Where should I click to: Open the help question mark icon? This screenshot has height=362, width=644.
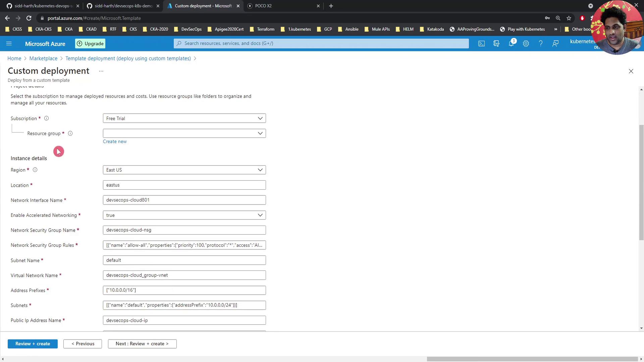540,44
